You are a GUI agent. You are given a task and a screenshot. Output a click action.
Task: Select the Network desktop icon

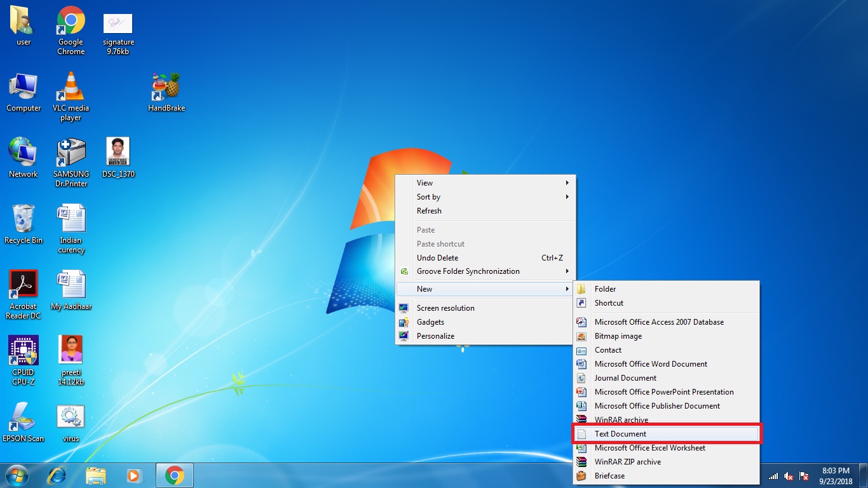tap(23, 158)
